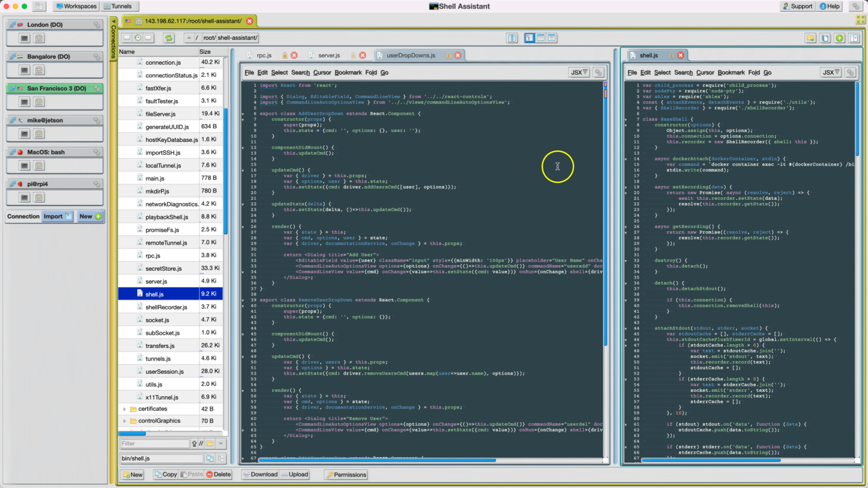Create a new file using the green plus icon
This screenshot has height=488, width=868.
pyautogui.click(x=840, y=38)
